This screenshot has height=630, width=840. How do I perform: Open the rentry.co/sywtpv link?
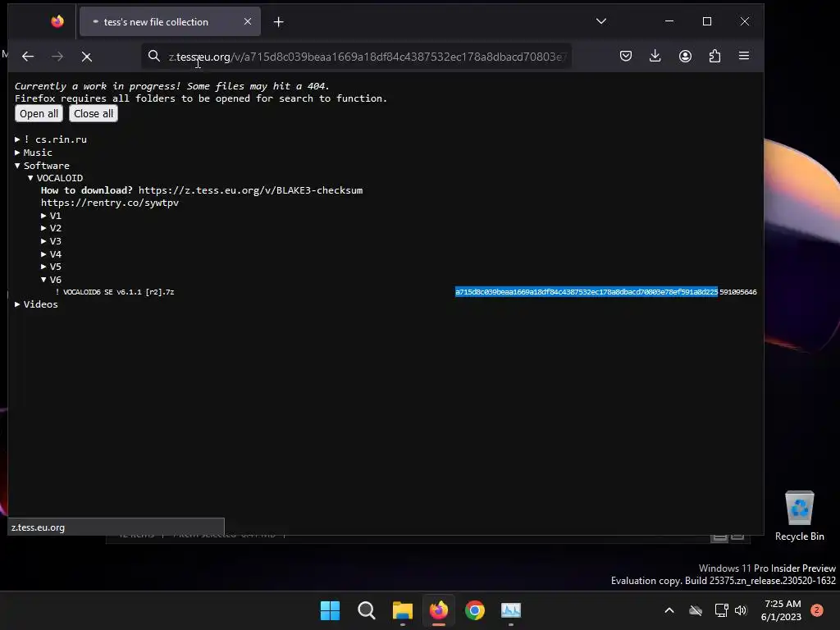[x=110, y=203]
